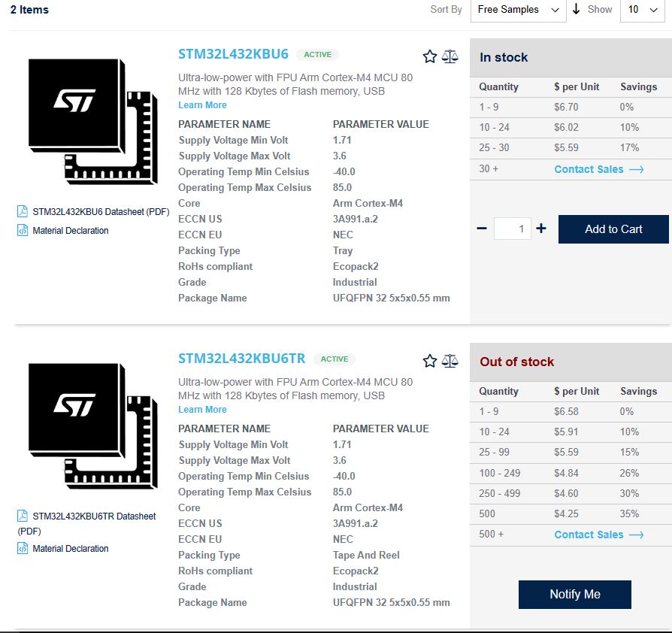672x633 pixels.
Task: Click PDF icon beside STM32L432KBU6 Datasheet
Action: (x=23, y=211)
